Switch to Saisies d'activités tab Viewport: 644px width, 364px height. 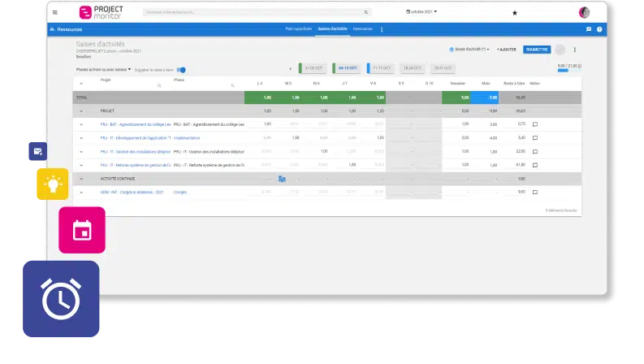pyautogui.click(x=332, y=28)
